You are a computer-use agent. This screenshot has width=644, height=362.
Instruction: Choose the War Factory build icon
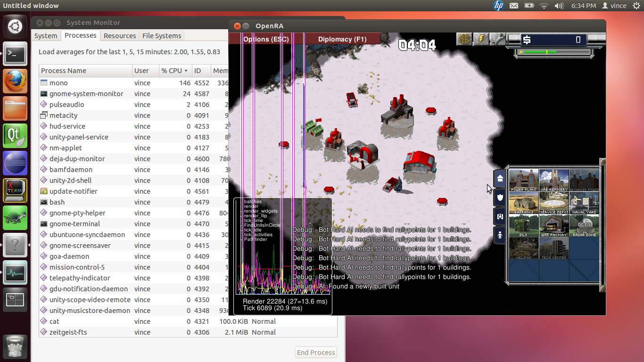[x=554, y=226]
